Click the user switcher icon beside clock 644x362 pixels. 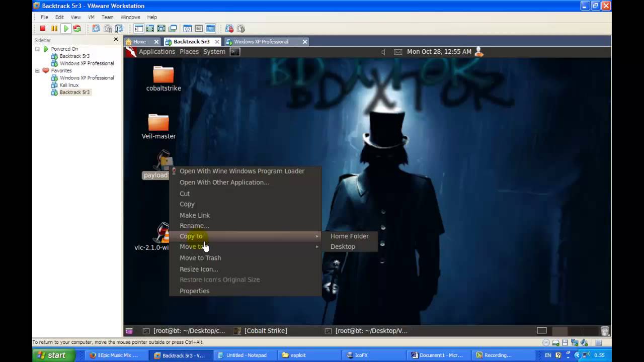[479, 51]
